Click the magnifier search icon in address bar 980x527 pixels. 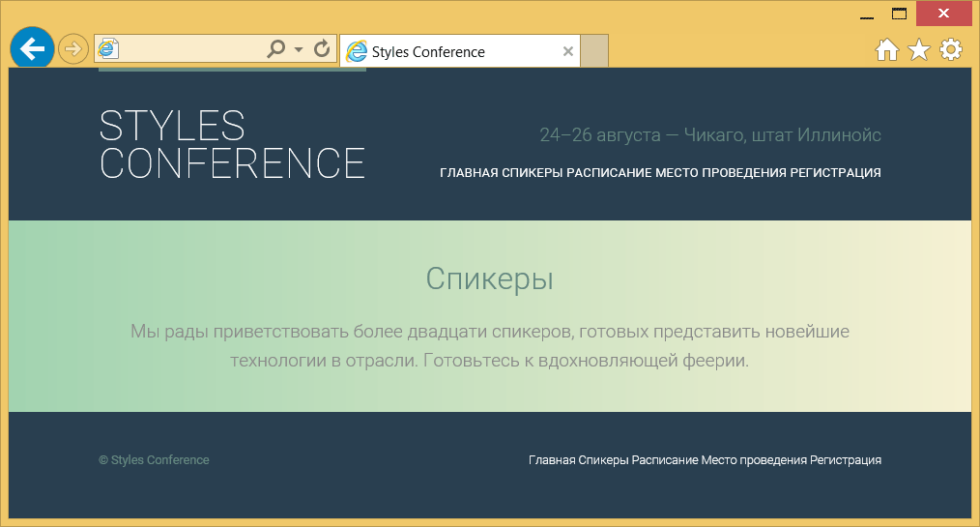(x=276, y=48)
